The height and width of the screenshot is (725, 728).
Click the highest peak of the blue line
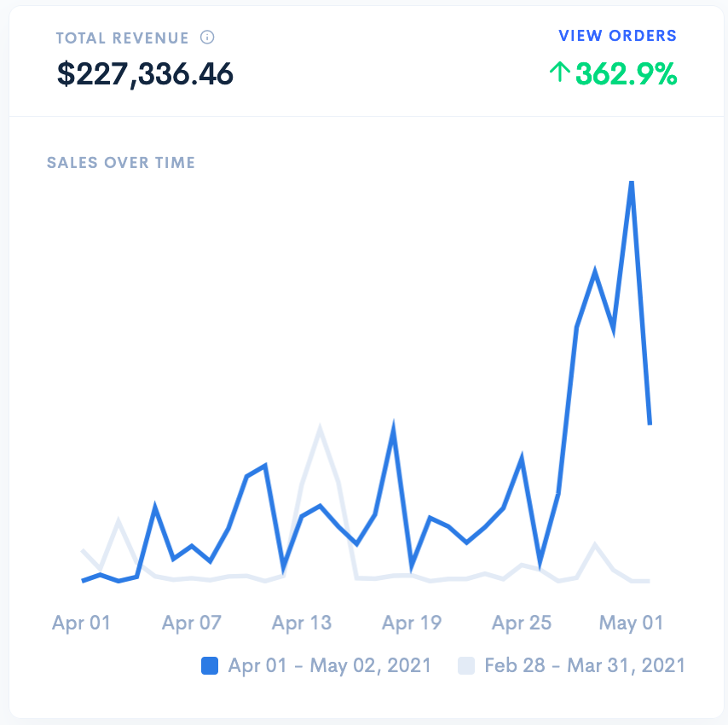point(632,182)
